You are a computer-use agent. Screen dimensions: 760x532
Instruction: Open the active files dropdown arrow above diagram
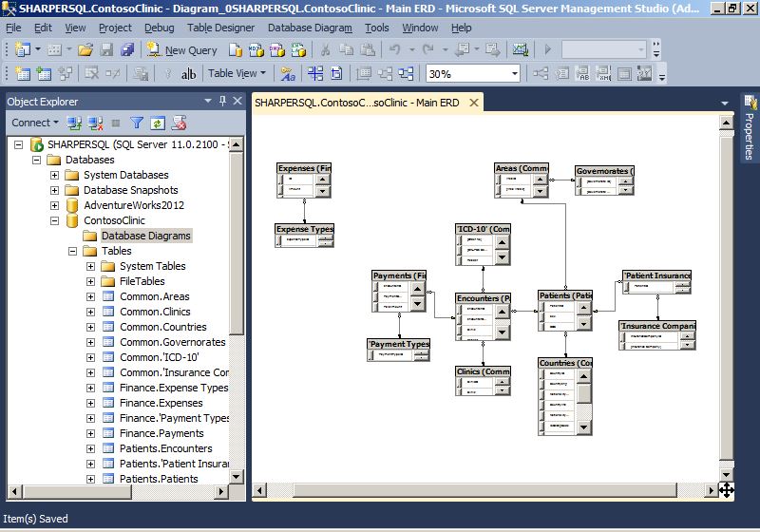tap(725, 104)
